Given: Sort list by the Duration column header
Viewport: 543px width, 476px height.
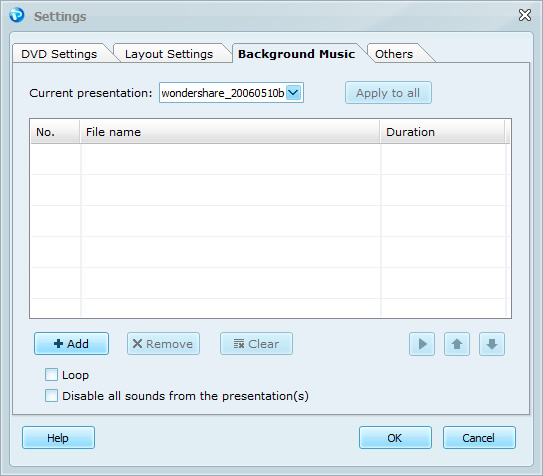Looking at the screenshot, I should (443, 132).
